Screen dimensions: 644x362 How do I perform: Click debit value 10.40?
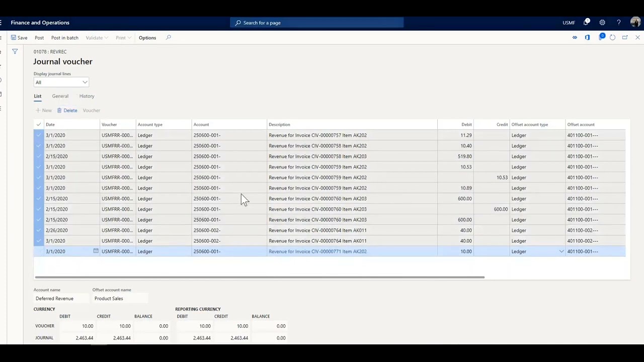click(466, 146)
